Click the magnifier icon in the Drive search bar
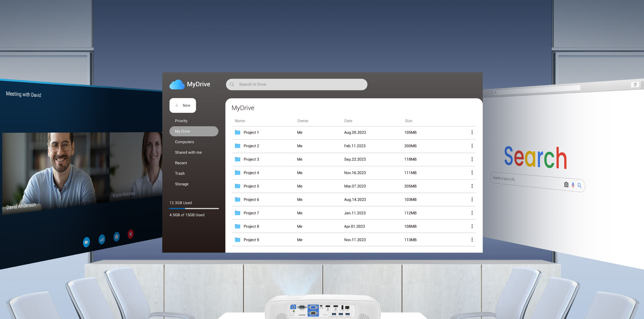 click(x=232, y=84)
